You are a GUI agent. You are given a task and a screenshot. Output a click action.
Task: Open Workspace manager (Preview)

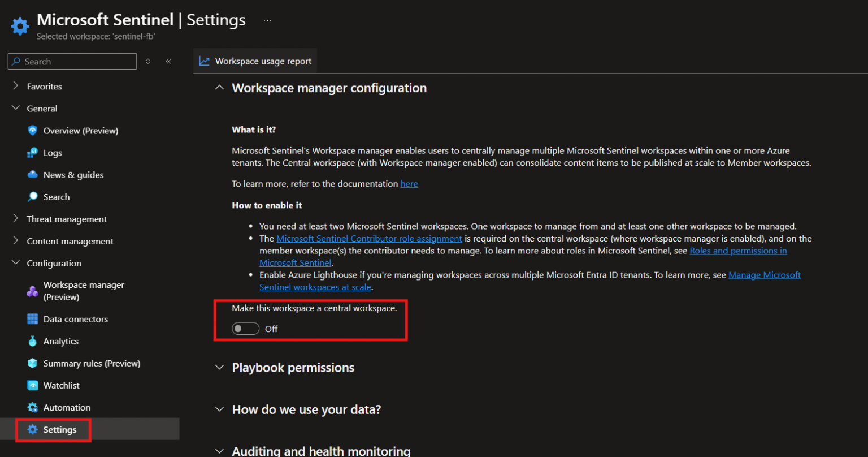click(x=84, y=291)
